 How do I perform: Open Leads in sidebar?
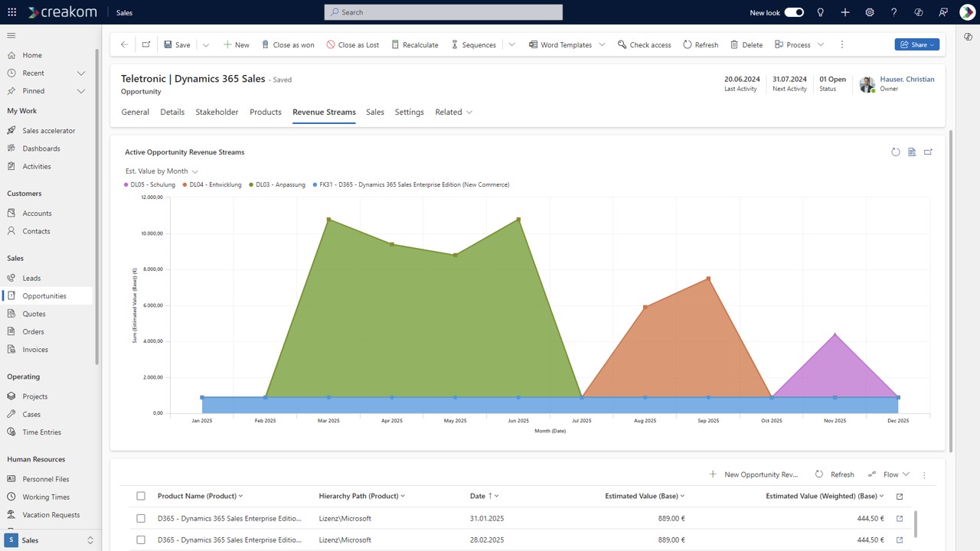[31, 278]
